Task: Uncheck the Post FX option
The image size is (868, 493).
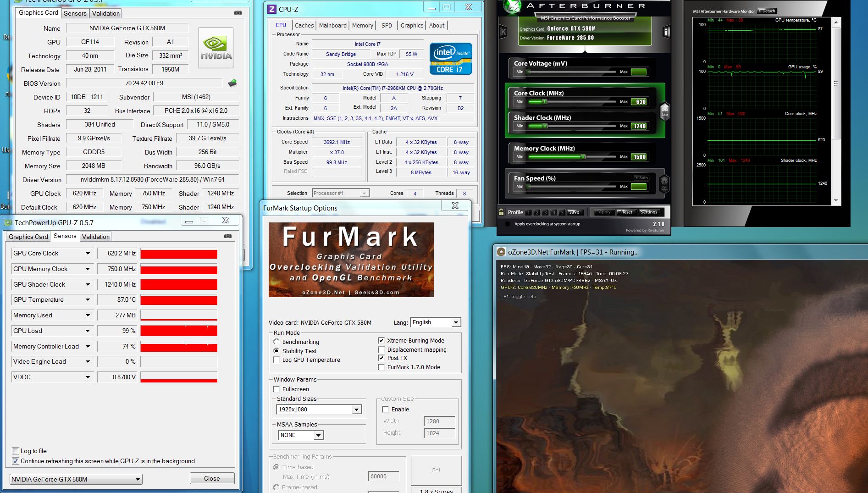Action: coord(381,358)
